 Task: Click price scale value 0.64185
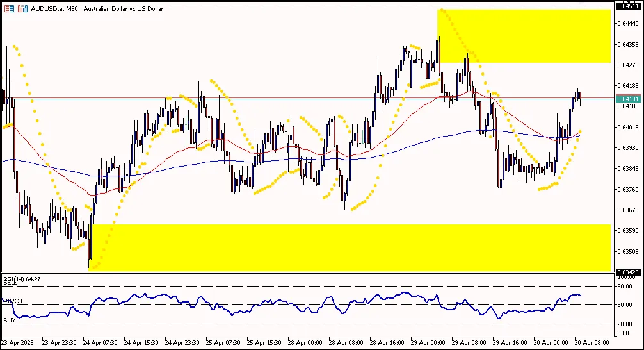click(628, 85)
